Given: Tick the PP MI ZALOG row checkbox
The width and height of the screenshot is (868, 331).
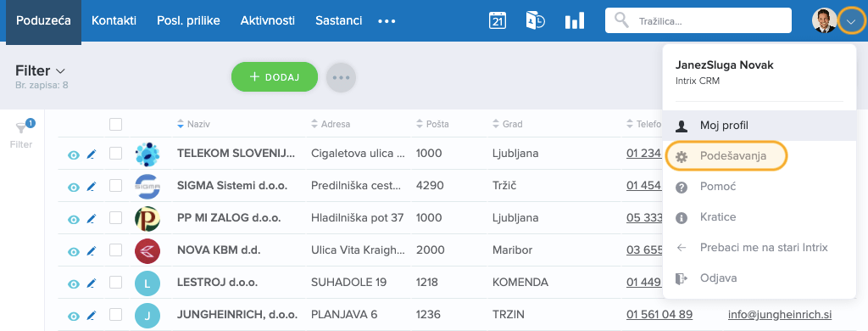Looking at the screenshot, I should click(x=115, y=218).
